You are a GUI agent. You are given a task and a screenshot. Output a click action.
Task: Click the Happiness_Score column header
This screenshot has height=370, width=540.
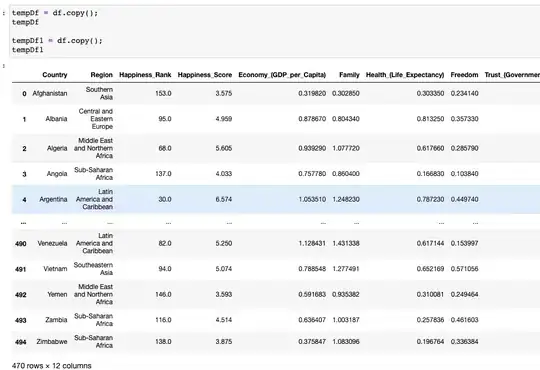pyautogui.click(x=205, y=75)
